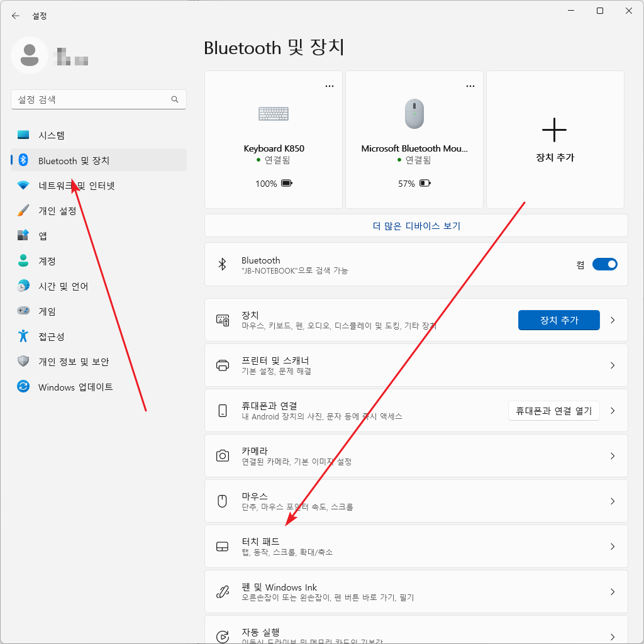Turn off the Bluetooth toggle switch
Image resolution: width=644 pixels, height=644 pixels.
pyautogui.click(x=604, y=264)
